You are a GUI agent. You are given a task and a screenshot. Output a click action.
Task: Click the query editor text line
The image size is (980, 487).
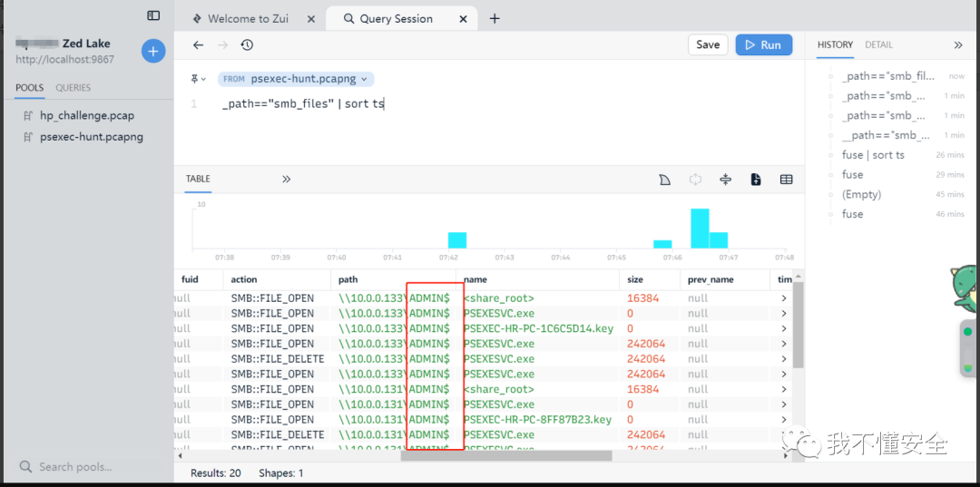303,104
